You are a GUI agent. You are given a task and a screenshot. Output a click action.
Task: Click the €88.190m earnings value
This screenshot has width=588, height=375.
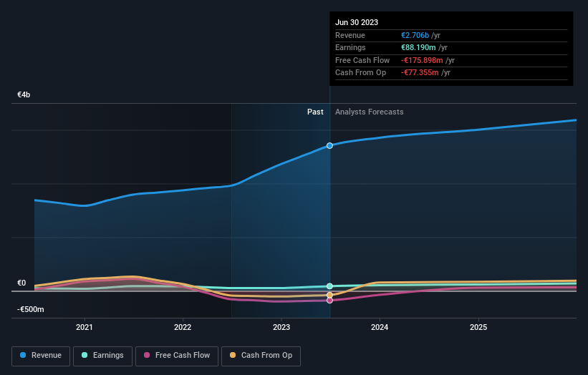pyautogui.click(x=418, y=47)
